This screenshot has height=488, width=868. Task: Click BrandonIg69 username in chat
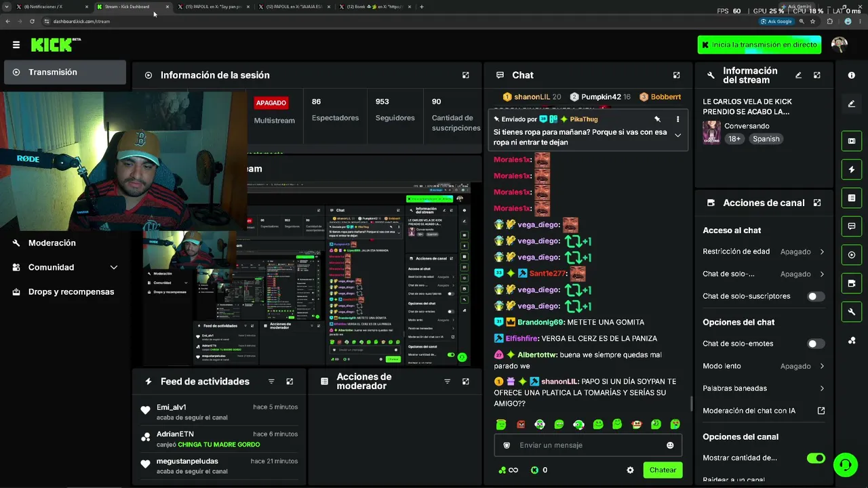coord(540,322)
